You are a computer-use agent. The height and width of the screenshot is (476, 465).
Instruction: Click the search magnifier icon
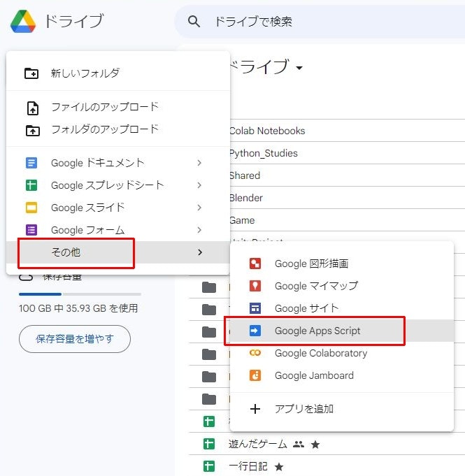194,22
